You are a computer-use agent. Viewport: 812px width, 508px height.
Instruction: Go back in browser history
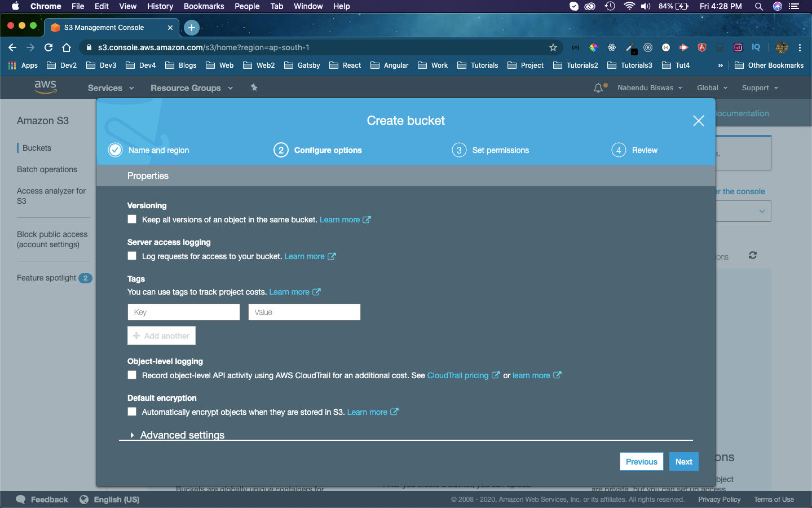pos(12,47)
